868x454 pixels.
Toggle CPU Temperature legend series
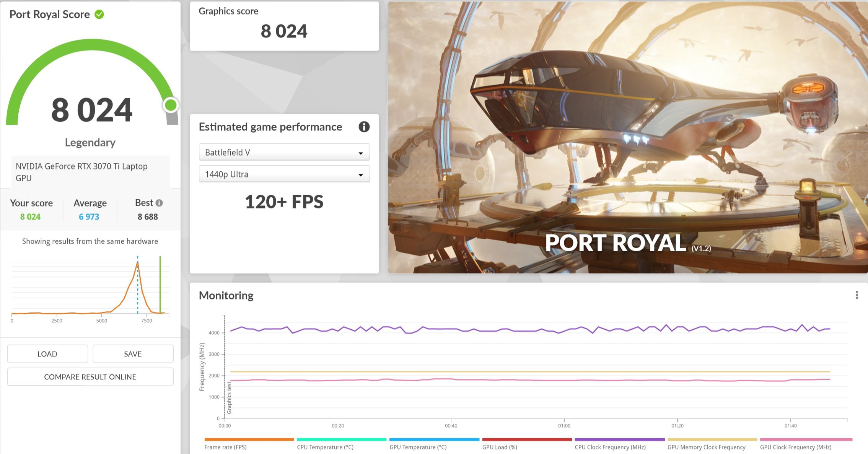coord(341,444)
